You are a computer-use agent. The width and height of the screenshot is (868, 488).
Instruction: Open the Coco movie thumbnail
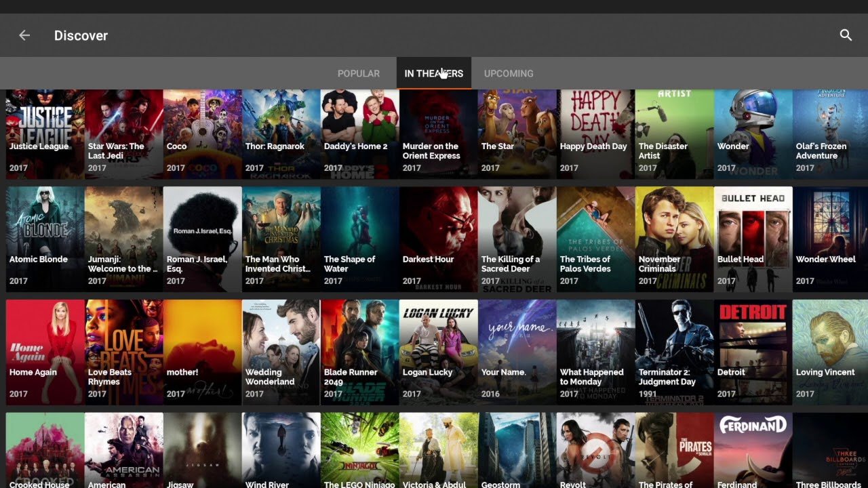point(202,134)
